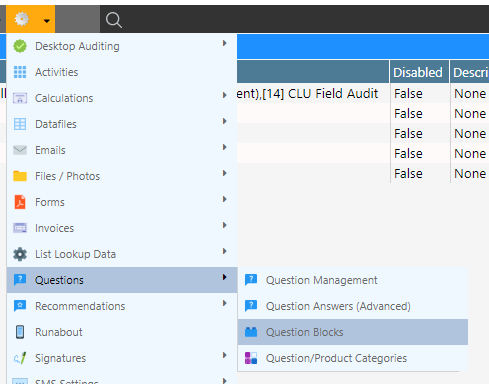Select the Emails menu entry
This screenshot has width=489, height=384.
(122, 150)
